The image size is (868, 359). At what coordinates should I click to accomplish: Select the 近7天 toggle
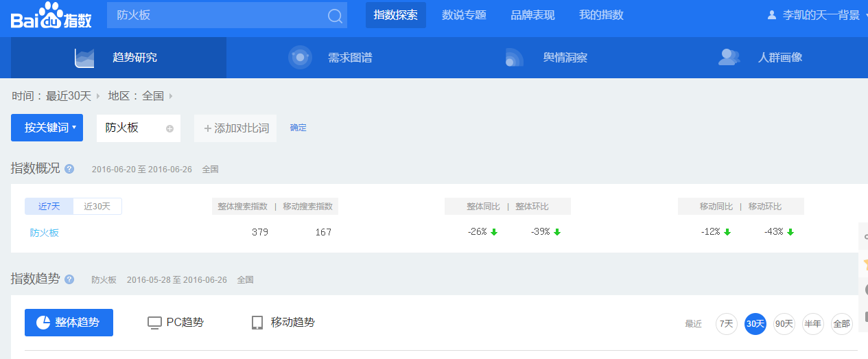click(x=49, y=206)
